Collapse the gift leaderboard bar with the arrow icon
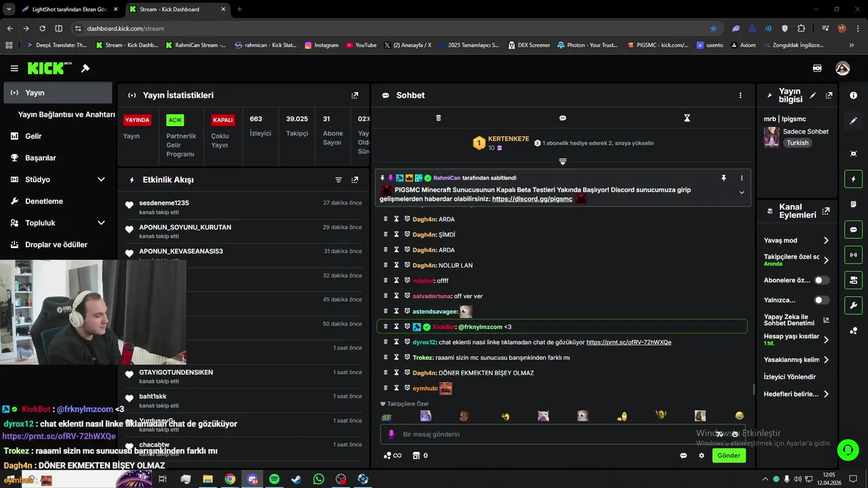The height and width of the screenshot is (488, 868). (x=562, y=161)
